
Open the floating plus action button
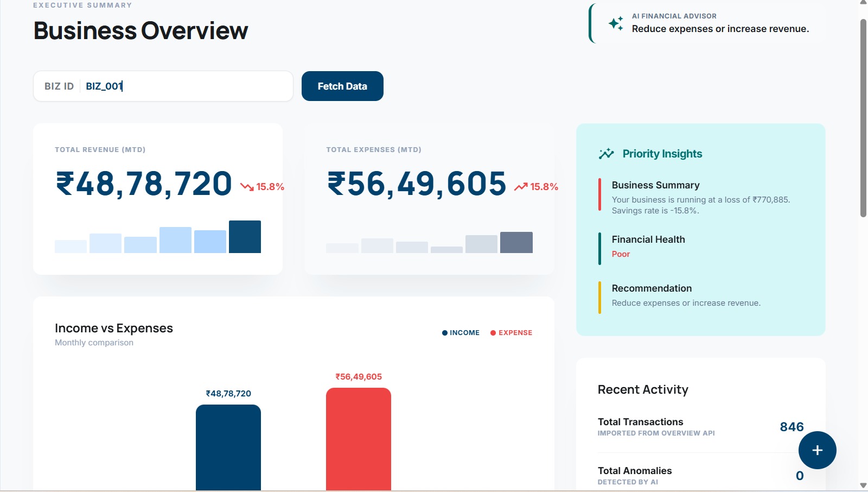tap(817, 450)
